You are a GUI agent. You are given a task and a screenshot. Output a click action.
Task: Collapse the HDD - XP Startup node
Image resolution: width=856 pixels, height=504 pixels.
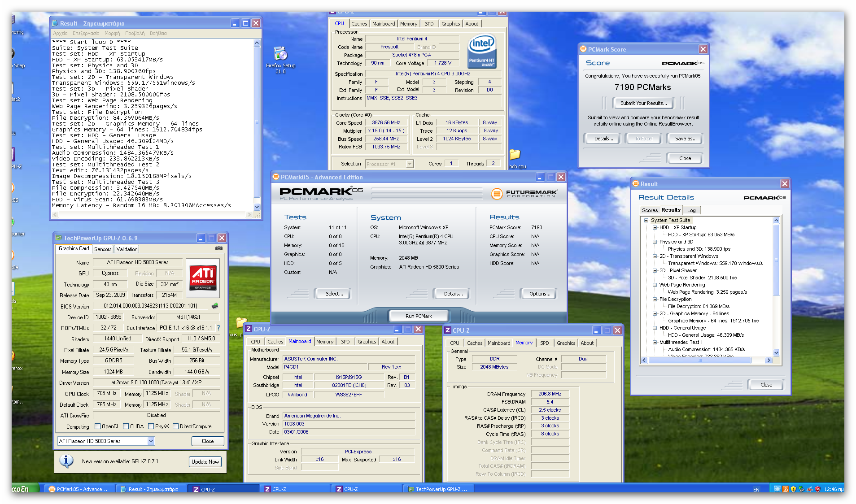tap(655, 227)
